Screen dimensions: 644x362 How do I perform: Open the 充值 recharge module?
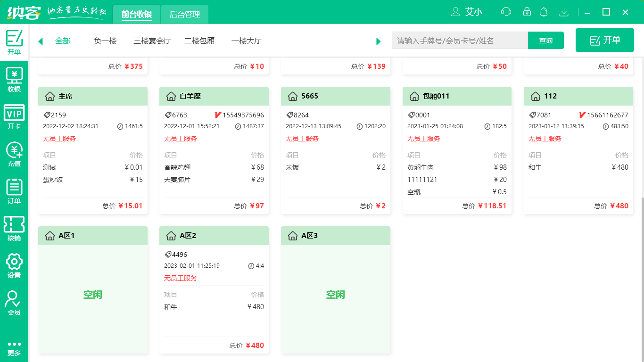[x=14, y=153]
